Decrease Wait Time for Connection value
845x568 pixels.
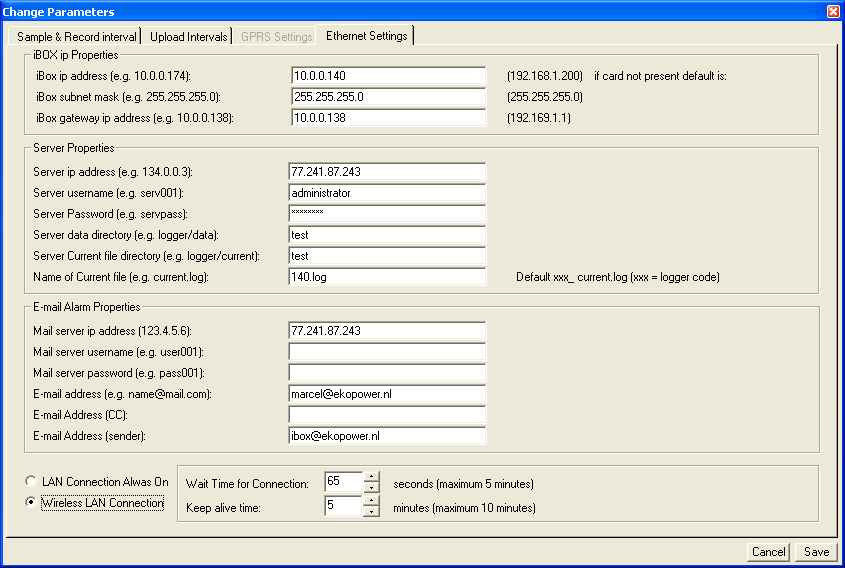[371, 488]
